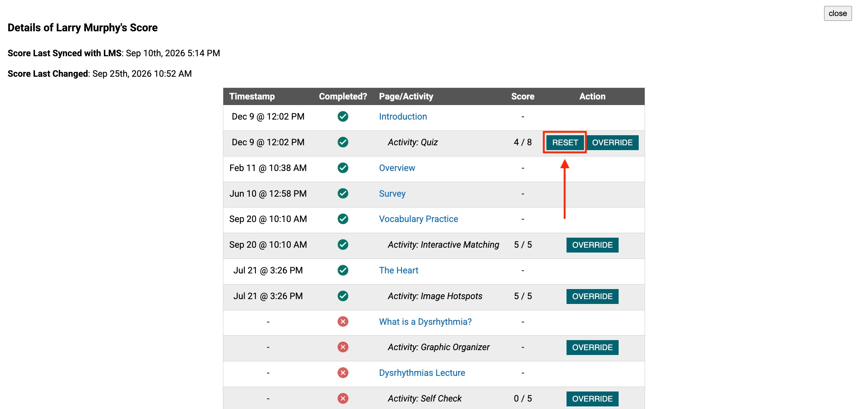Click the Score Last Changed date line
Viewport: 868px width, 409px height.
click(x=100, y=74)
